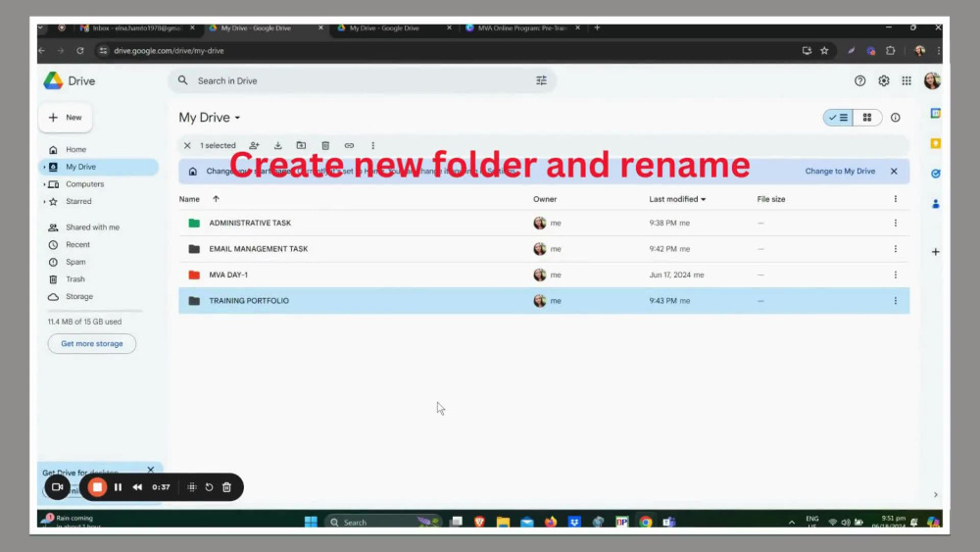Screen dimensions: 980x552
Task: Clear the 1 selected selection
Action: pyautogui.click(x=187, y=146)
